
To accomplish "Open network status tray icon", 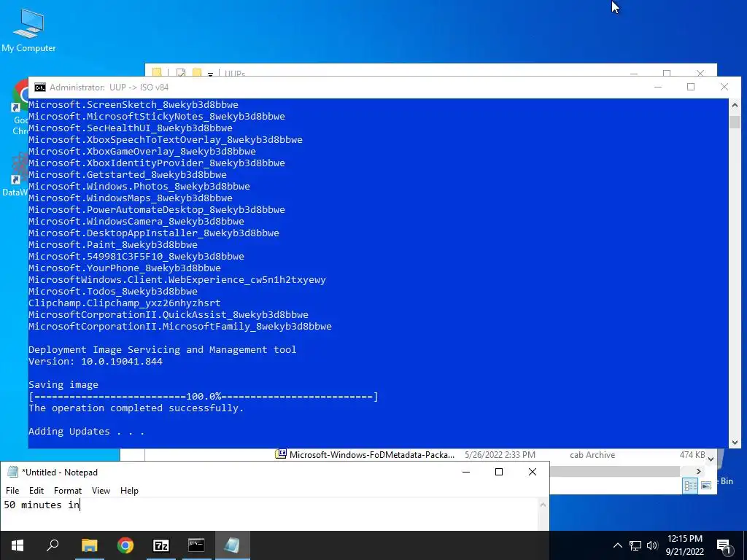I will tap(635, 545).
